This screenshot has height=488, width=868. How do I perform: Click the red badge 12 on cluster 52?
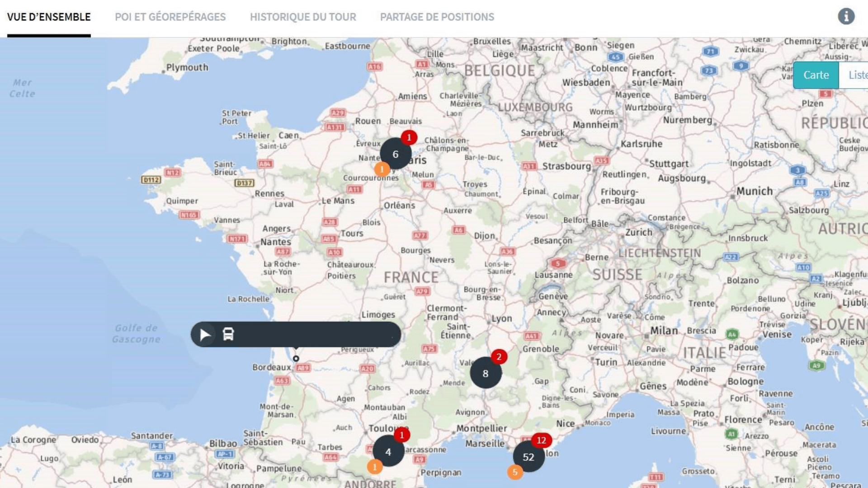(x=541, y=440)
